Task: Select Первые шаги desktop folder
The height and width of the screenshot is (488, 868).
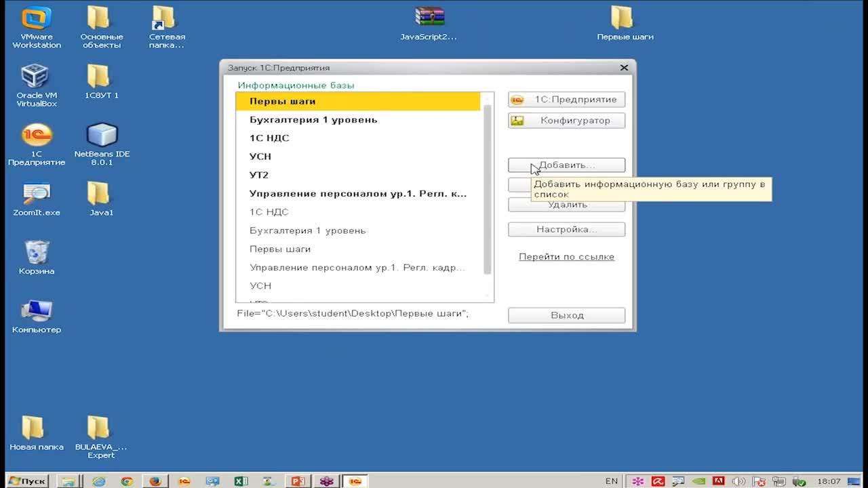Action: click(625, 24)
